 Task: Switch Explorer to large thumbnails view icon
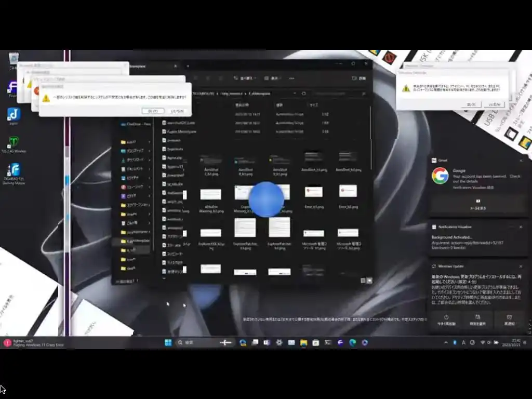pos(369,281)
